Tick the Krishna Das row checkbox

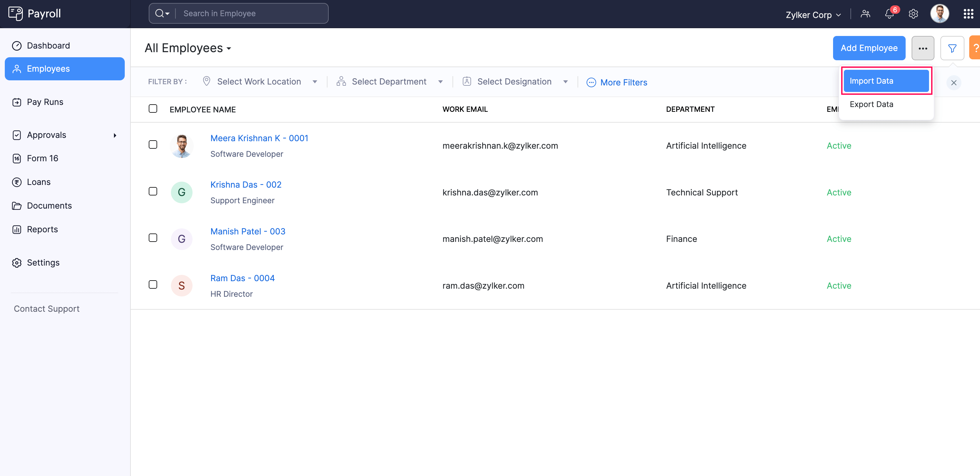pyautogui.click(x=153, y=191)
